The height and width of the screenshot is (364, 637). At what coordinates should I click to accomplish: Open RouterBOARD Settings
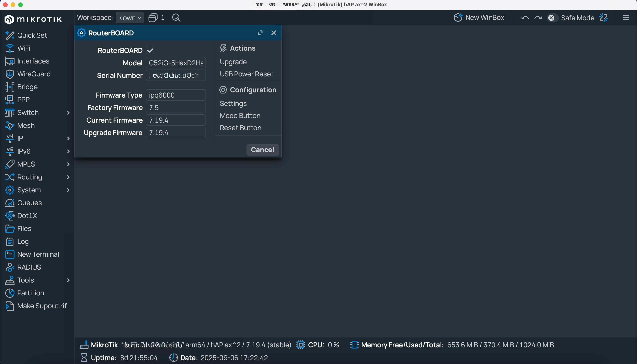[x=233, y=103]
